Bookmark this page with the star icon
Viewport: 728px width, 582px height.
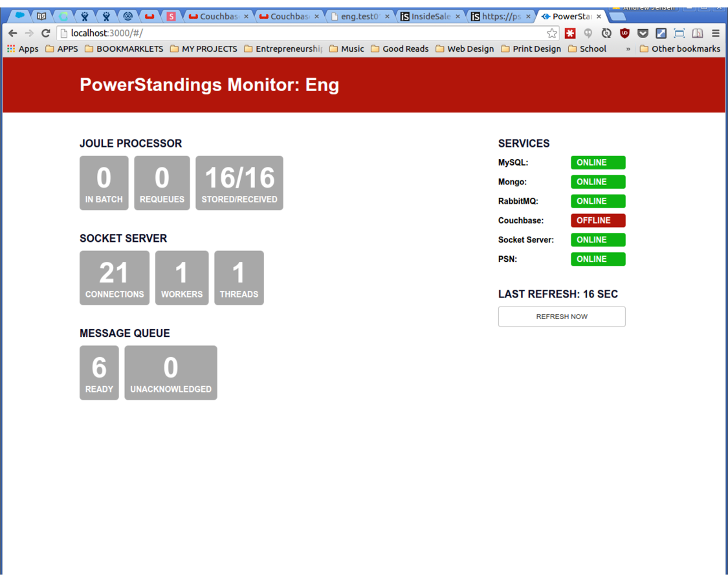tap(551, 33)
